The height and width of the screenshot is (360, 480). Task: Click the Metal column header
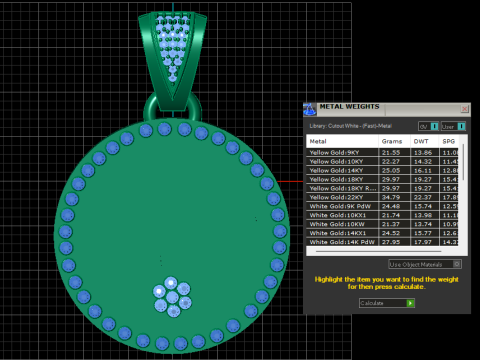coord(342,141)
